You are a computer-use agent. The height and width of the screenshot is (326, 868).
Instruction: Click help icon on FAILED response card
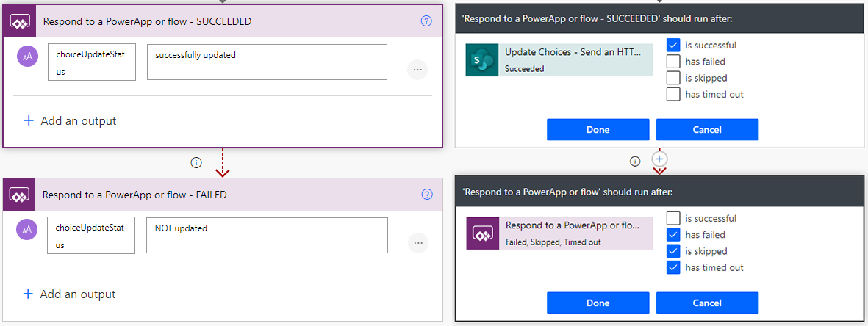click(426, 195)
